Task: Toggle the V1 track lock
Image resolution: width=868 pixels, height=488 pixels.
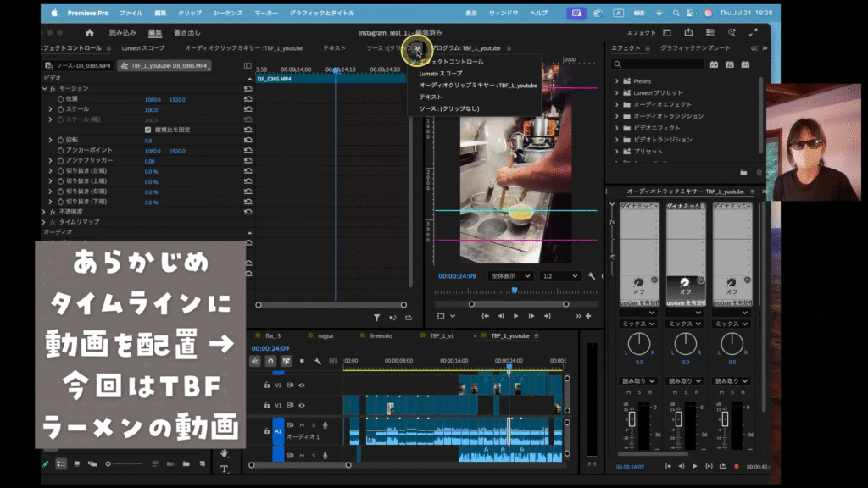Action: tap(267, 405)
